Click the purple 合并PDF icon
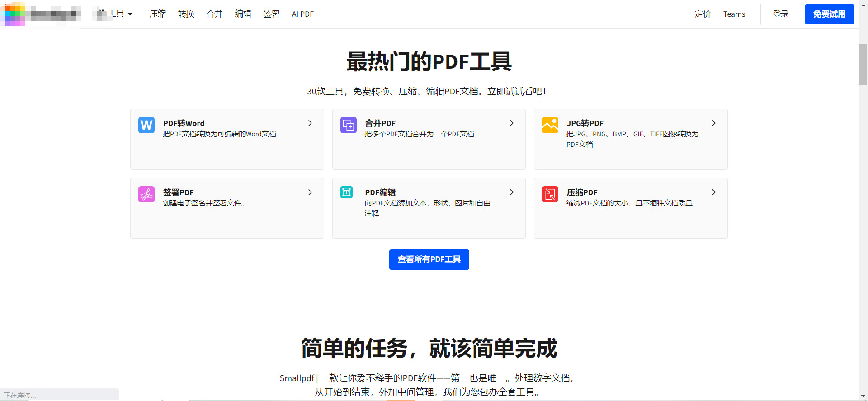The image size is (868, 401). pos(348,125)
